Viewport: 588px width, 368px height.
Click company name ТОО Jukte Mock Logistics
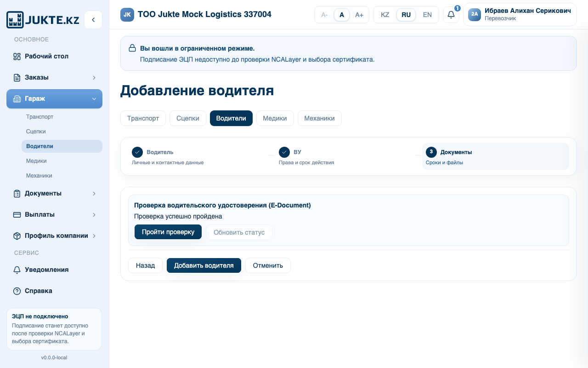pyautogui.click(x=204, y=15)
